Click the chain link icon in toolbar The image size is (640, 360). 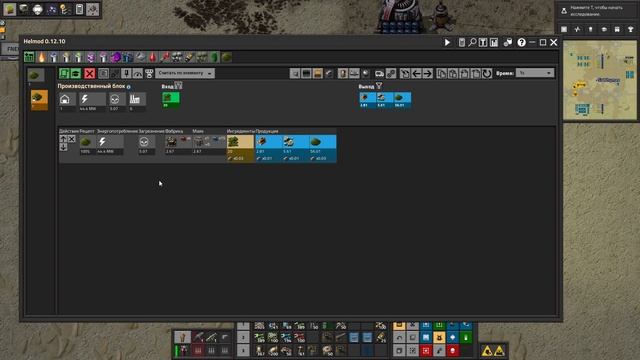click(391, 73)
